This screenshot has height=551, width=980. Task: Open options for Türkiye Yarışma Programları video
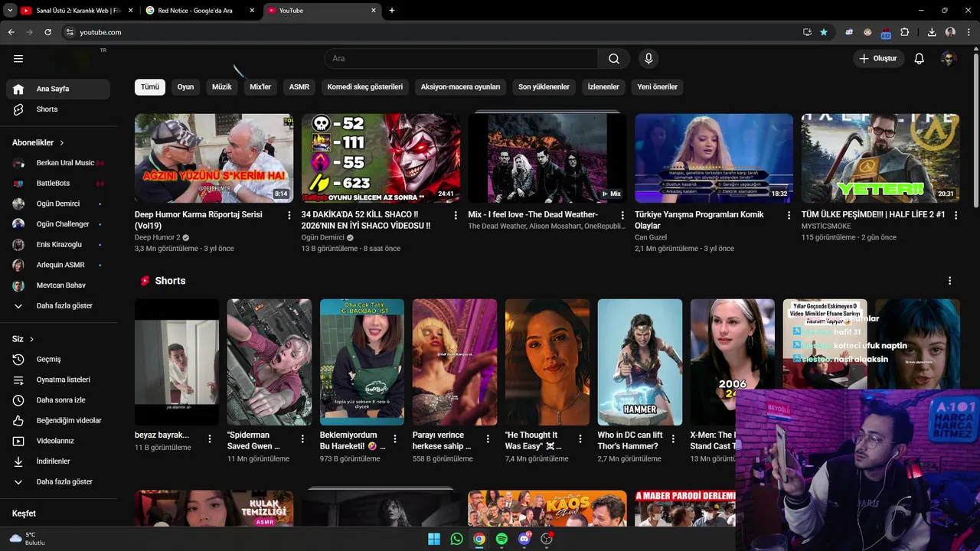click(789, 216)
